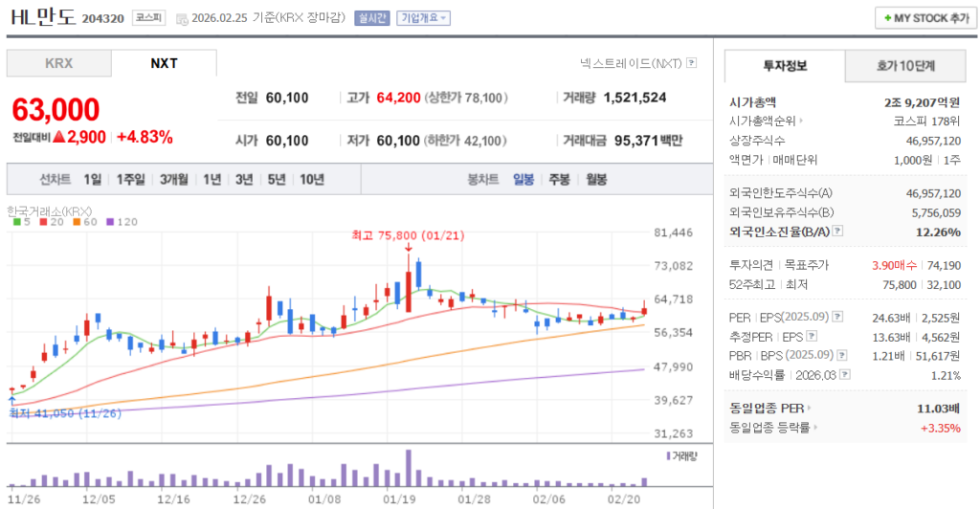Open the help icon next to PER EPS(2025.09)
This screenshot has height=509, width=980.
pyautogui.click(x=837, y=317)
